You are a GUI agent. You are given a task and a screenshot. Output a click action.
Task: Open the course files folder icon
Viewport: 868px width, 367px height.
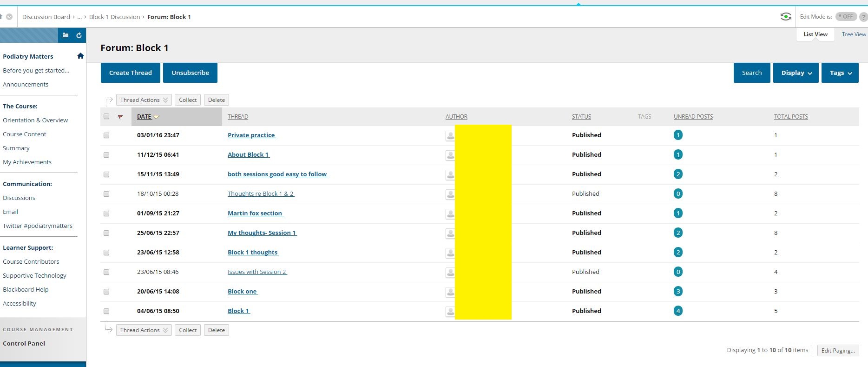click(65, 35)
